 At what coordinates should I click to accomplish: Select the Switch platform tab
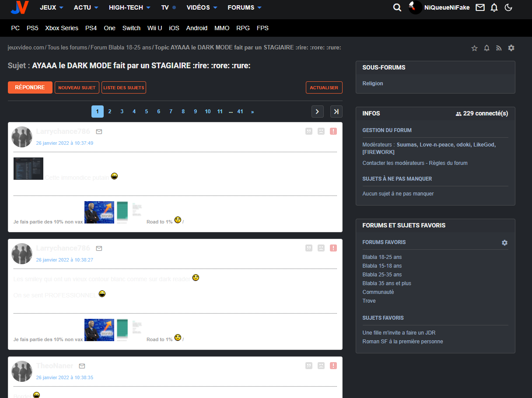(x=131, y=28)
